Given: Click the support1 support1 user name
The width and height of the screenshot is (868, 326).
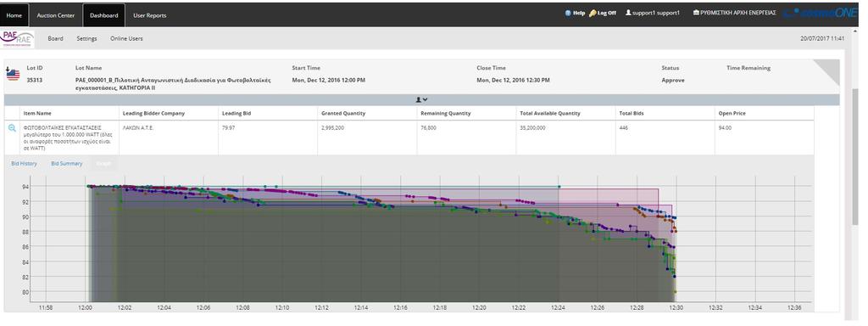Looking at the screenshot, I should pos(657,13).
